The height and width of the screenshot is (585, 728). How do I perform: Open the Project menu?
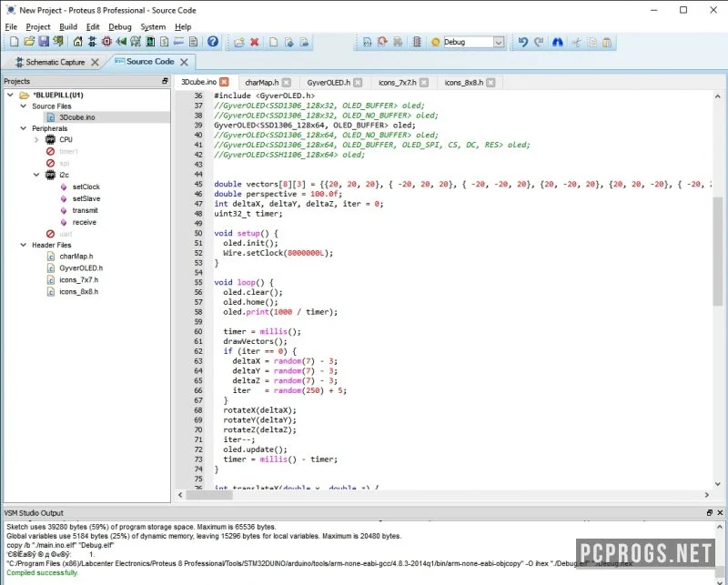[x=38, y=27]
